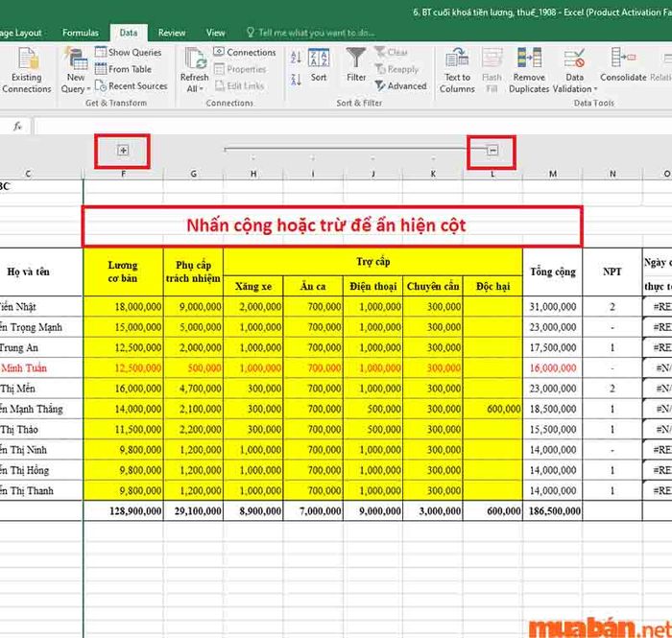The image size is (672, 638).
Task: Click the Xăng xe header cell
Action: point(253,286)
